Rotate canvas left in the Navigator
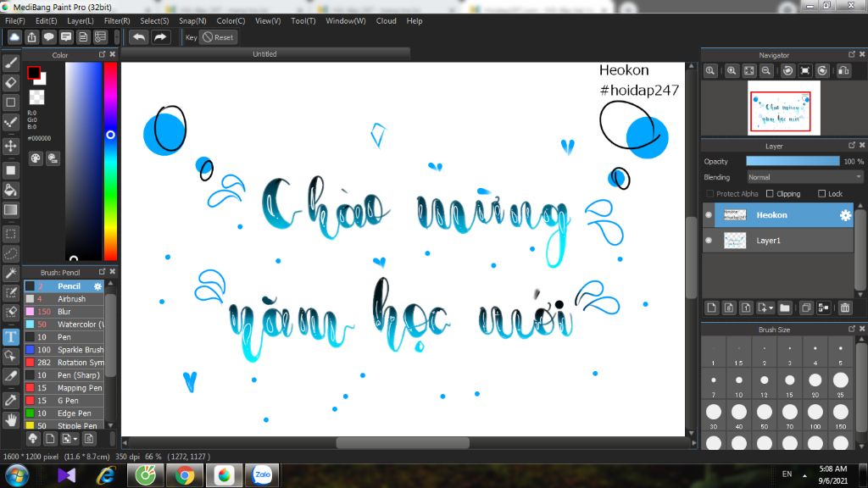The width and height of the screenshot is (868, 488). 787,71
